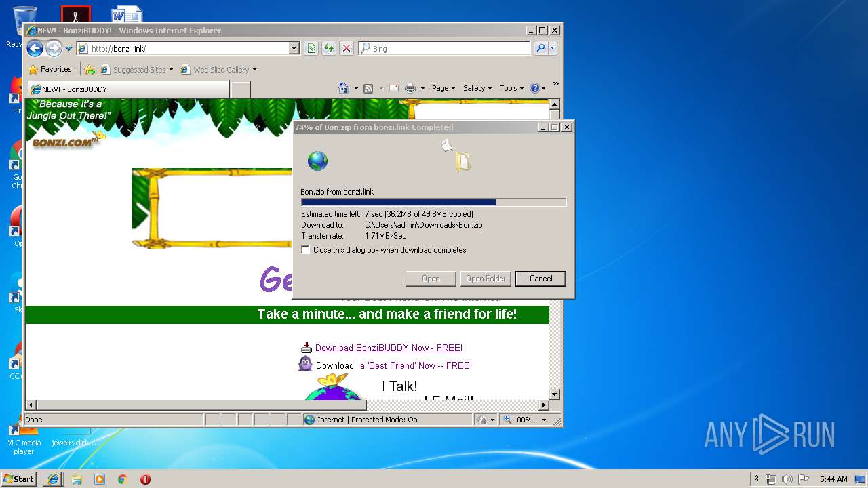Screen dimensions: 868x488
Task: Click the download progress bar
Action: pyautogui.click(x=433, y=202)
